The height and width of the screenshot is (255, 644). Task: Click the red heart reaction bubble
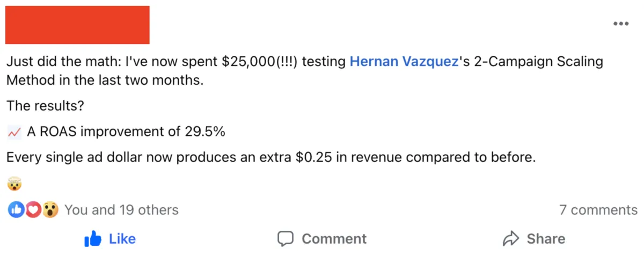32,209
